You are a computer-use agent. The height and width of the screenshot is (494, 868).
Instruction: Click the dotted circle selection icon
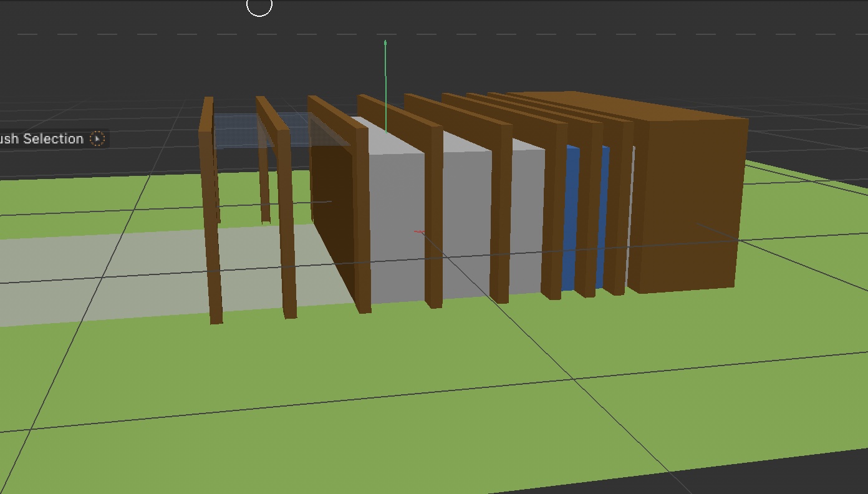[97, 138]
